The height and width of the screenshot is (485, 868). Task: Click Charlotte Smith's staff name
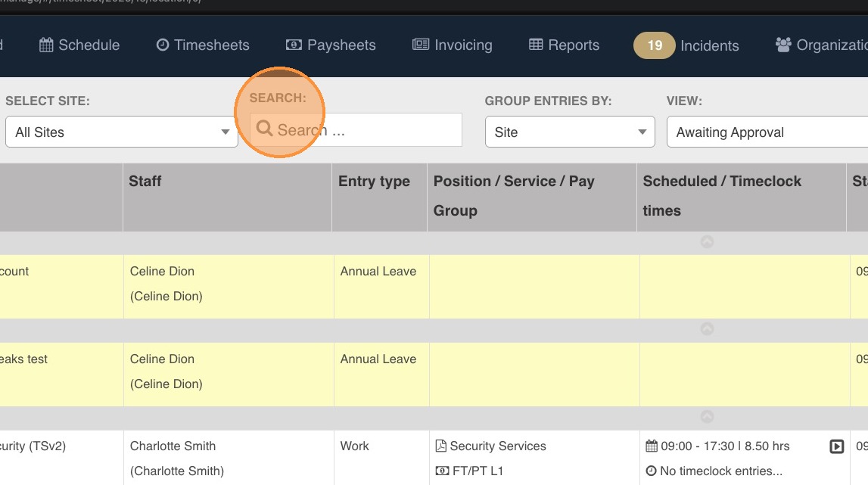(173, 446)
